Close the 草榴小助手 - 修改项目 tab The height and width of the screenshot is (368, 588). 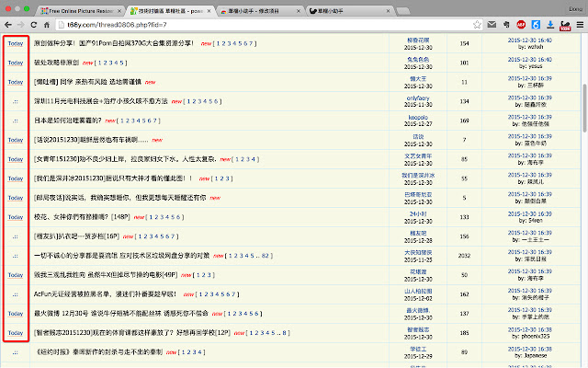(x=299, y=11)
